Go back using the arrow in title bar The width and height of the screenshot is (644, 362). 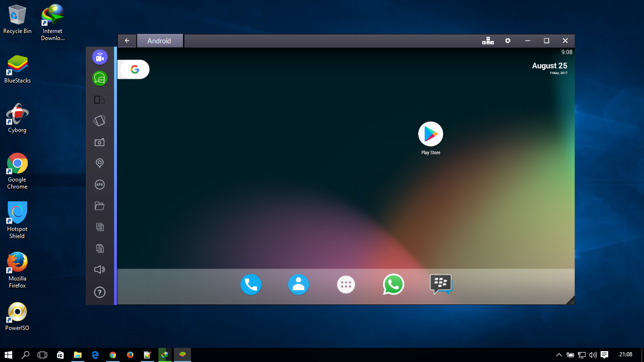click(x=127, y=41)
